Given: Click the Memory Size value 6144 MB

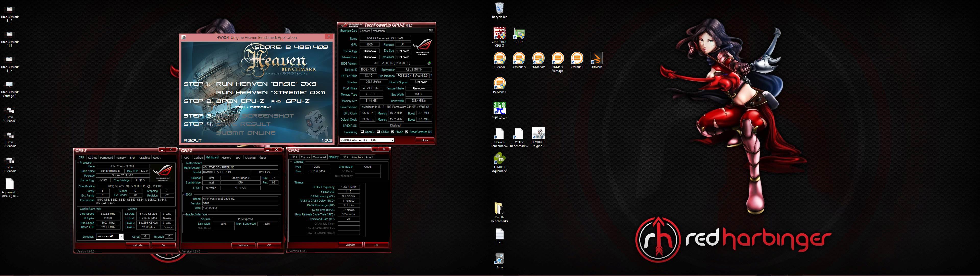Looking at the screenshot, I should (x=371, y=101).
